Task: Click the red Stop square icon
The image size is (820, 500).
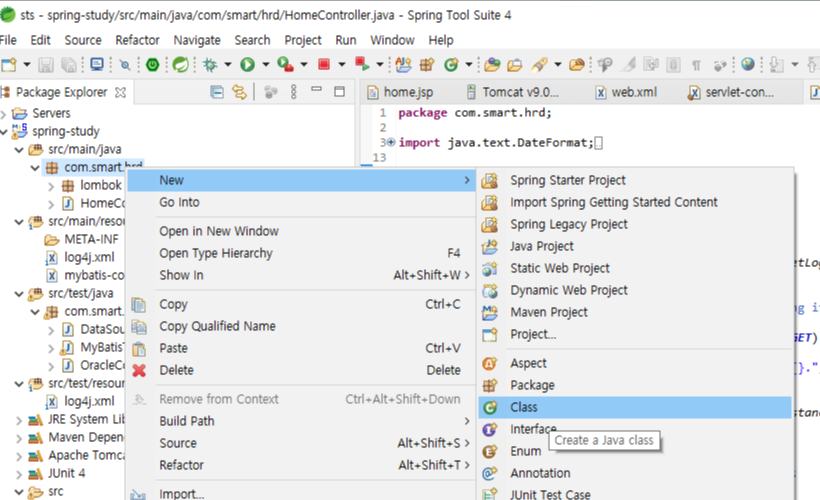Action: [x=324, y=64]
